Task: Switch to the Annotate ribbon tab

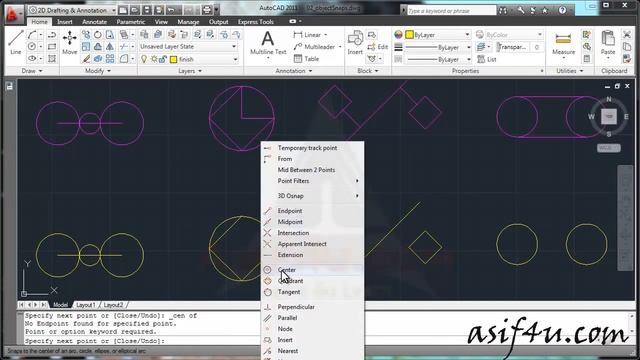Action: coord(94,22)
